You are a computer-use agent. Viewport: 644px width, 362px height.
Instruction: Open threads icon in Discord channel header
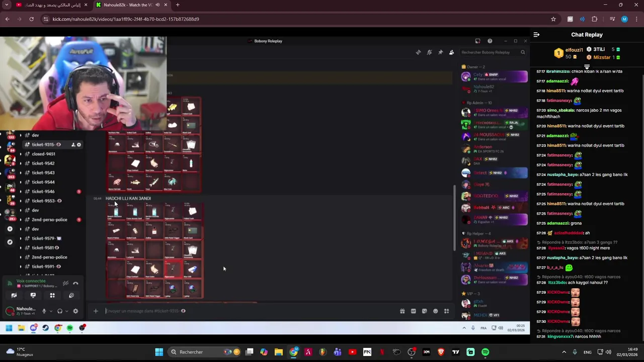(418, 52)
